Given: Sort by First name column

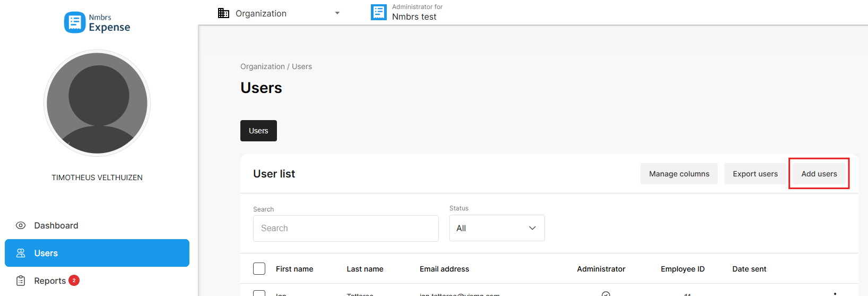Looking at the screenshot, I should (294, 269).
